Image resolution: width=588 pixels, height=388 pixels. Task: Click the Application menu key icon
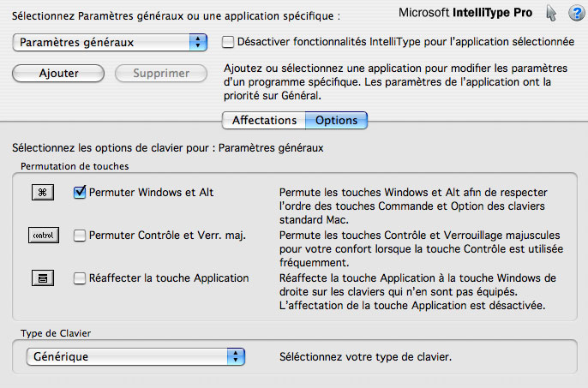coord(43,278)
